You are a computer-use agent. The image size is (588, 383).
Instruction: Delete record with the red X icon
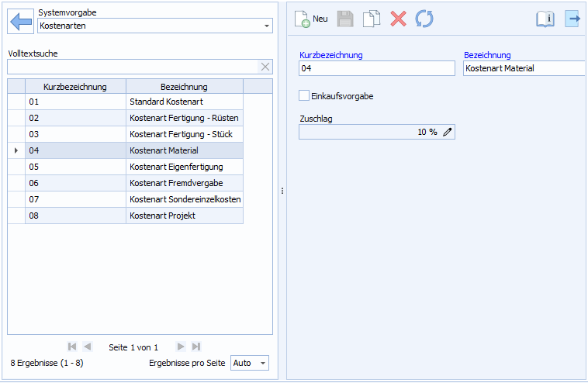398,19
